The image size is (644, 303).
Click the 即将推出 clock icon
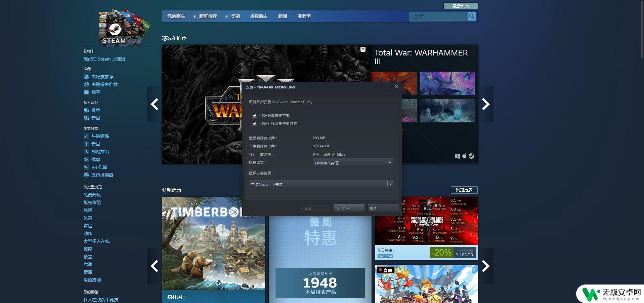pyautogui.click(x=86, y=152)
